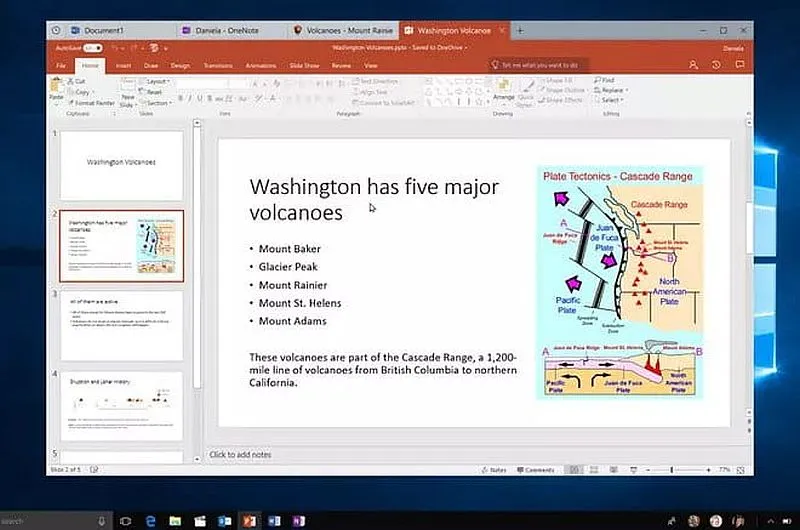Open the Shape Outline dropdown
The width and height of the screenshot is (800, 530).
563,90
